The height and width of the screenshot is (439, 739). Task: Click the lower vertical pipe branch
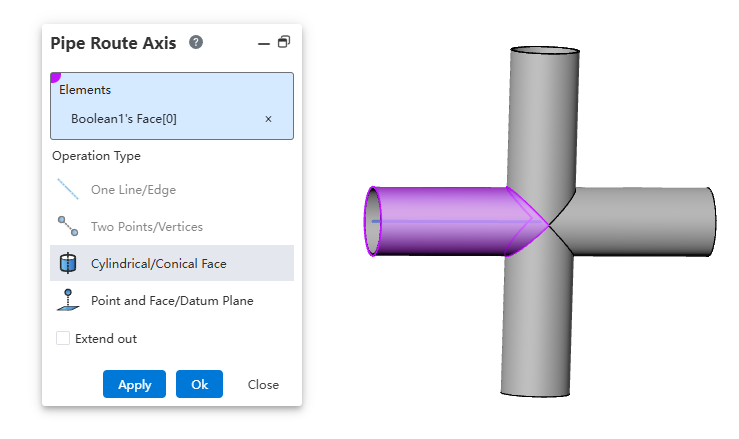pyautogui.click(x=538, y=330)
